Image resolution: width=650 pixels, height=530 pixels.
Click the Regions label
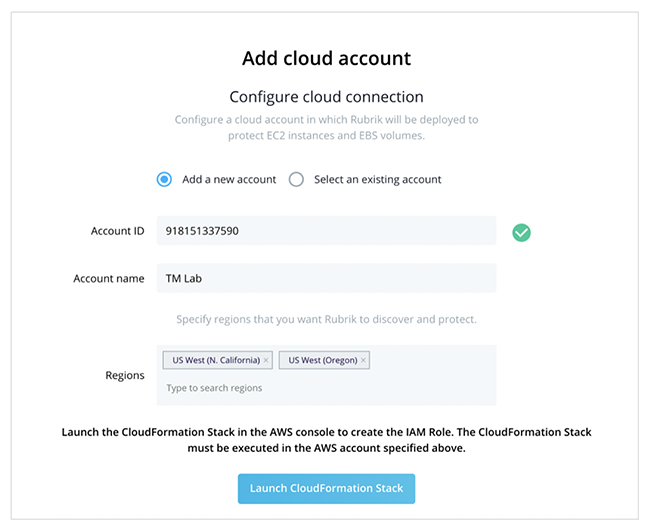[x=125, y=375]
